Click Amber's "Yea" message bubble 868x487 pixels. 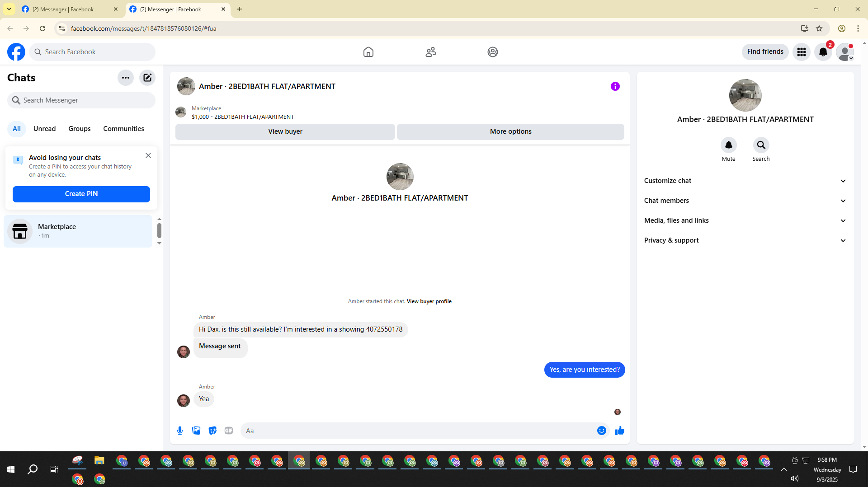pos(204,399)
